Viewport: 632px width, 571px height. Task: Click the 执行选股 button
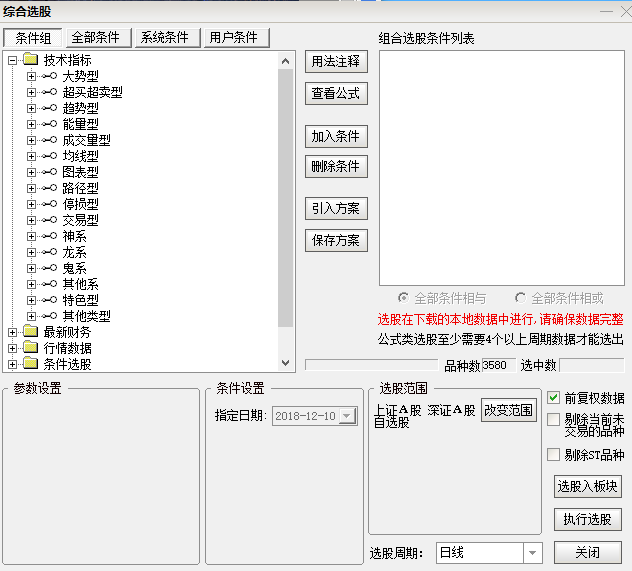587,520
